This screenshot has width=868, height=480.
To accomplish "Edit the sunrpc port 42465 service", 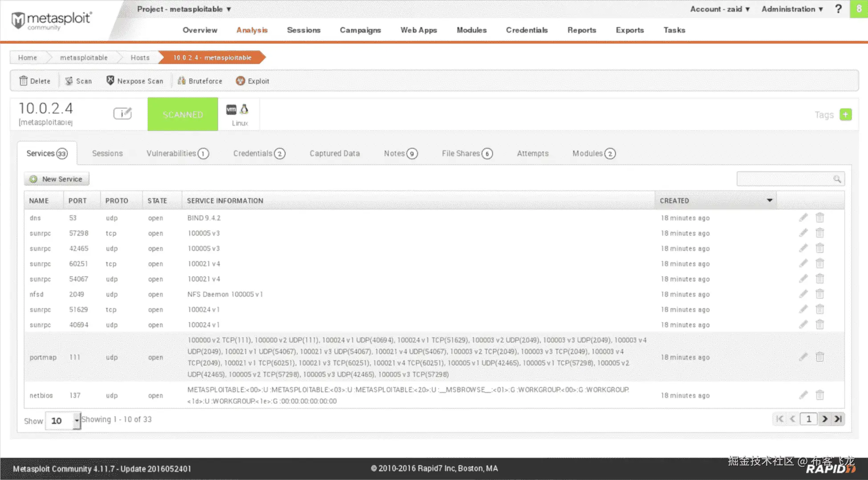I will pos(803,248).
